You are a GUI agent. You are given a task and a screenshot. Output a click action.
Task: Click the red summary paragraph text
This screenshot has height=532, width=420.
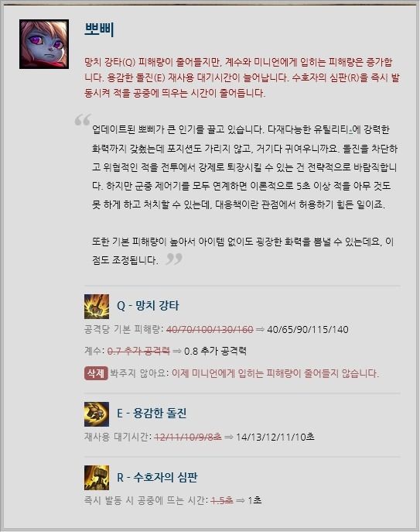242,77
